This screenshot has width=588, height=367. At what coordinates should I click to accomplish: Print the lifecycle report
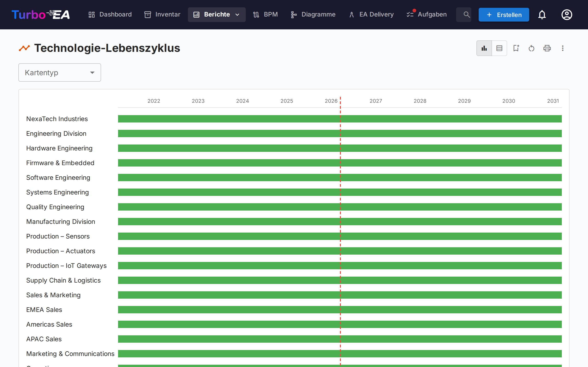point(547,48)
